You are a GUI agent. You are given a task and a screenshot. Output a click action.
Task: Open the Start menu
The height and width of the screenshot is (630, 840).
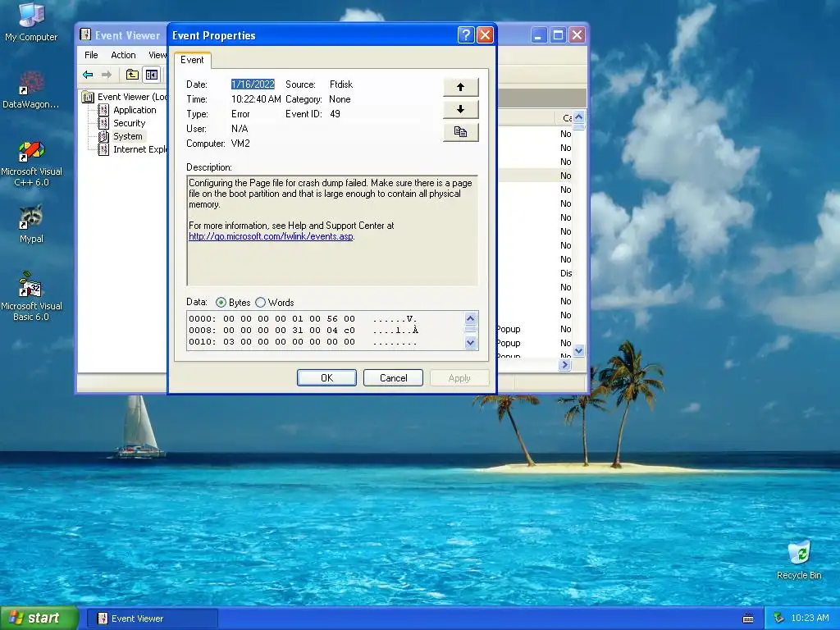(x=39, y=619)
